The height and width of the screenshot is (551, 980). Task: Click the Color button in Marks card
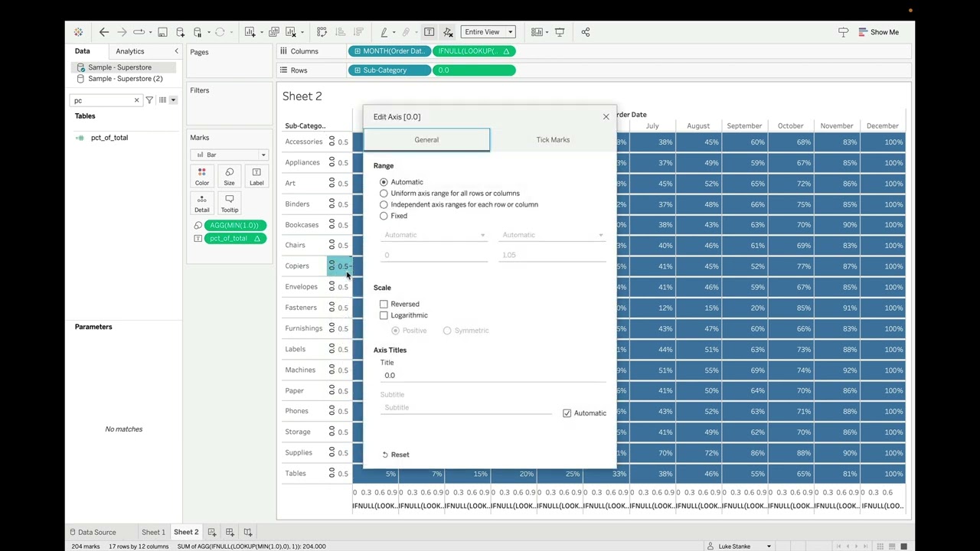202,177
